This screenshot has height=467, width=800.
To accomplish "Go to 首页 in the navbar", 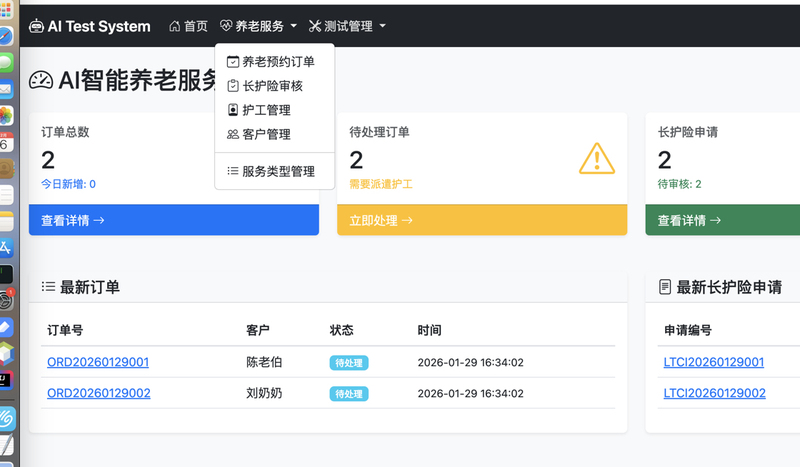I will point(189,26).
